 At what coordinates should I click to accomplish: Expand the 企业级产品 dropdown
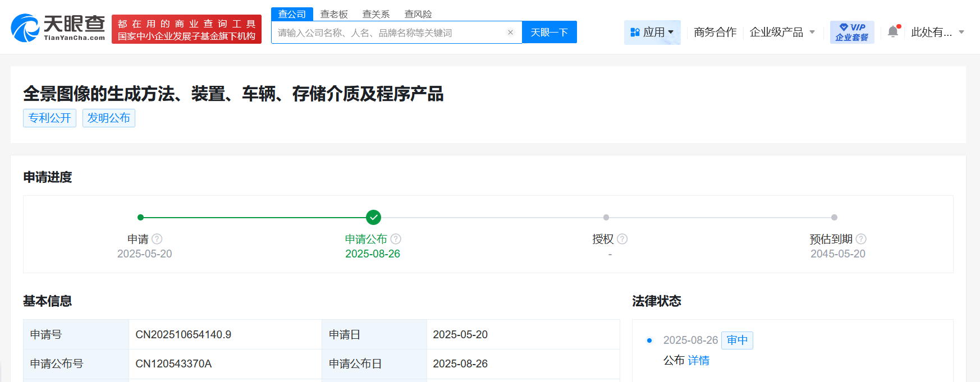782,33
